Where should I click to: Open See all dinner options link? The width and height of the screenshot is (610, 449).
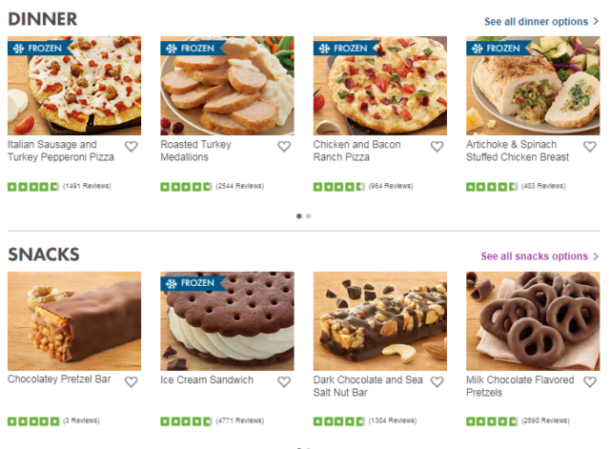[536, 21]
